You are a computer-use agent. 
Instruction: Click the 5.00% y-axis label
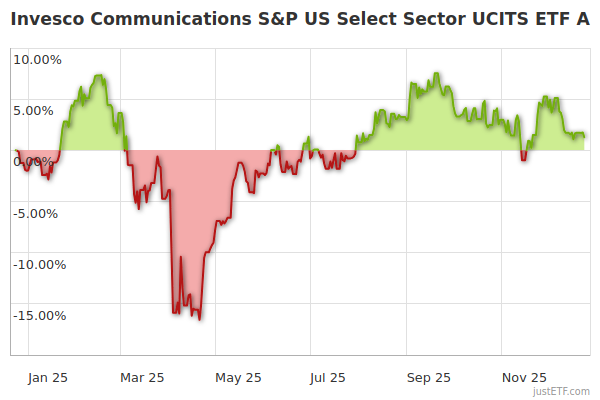click(x=40, y=110)
